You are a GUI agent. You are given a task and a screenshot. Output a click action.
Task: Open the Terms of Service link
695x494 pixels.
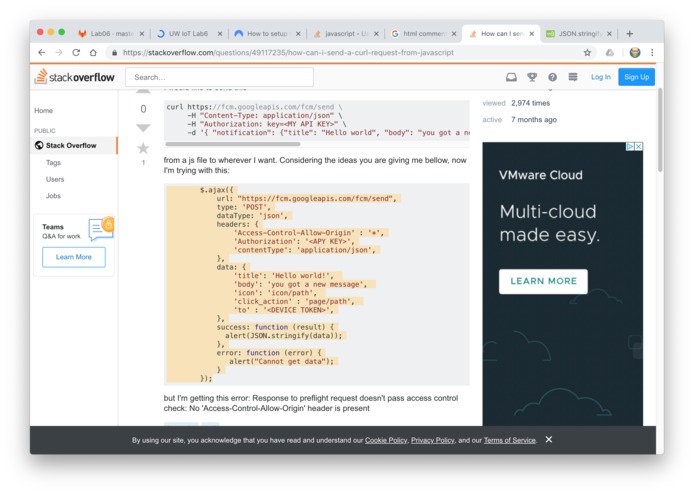pyautogui.click(x=510, y=440)
